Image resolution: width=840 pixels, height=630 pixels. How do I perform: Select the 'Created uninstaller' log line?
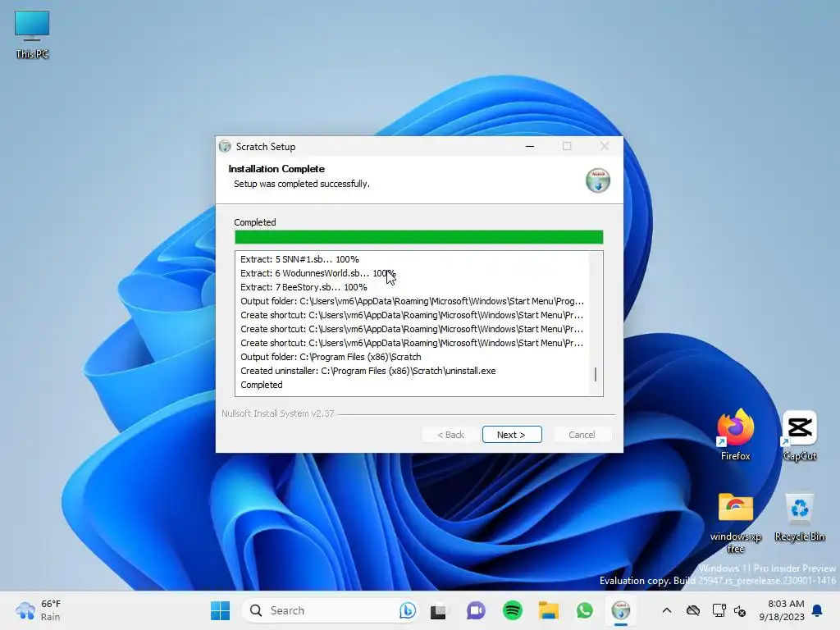368,371
